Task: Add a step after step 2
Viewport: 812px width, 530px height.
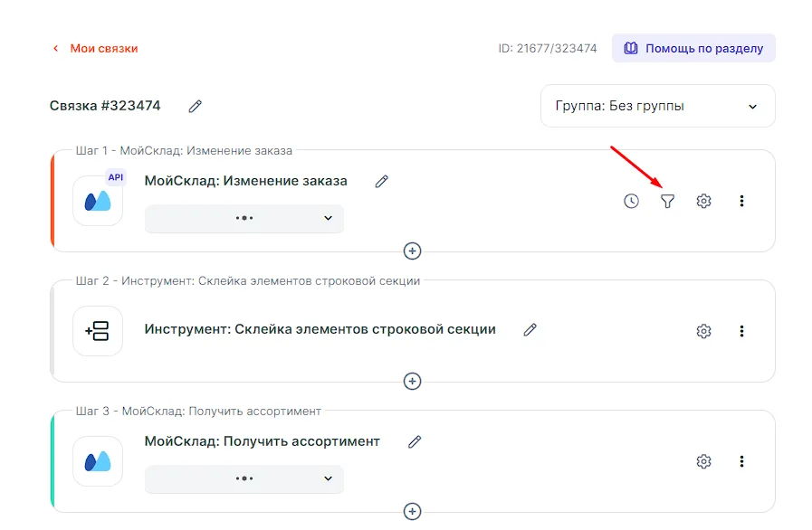Action: [412, 381]
